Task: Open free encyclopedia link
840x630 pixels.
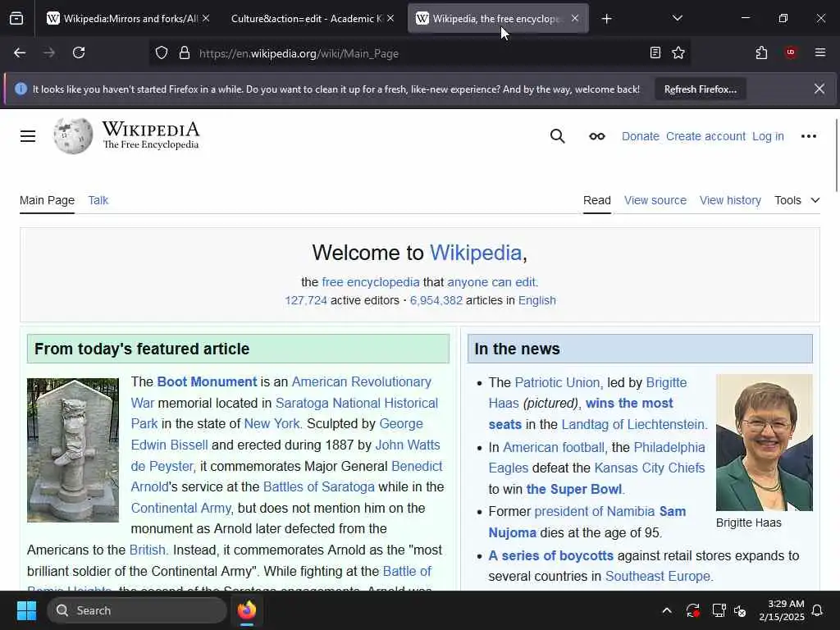Action: click(x=371, y=282)
